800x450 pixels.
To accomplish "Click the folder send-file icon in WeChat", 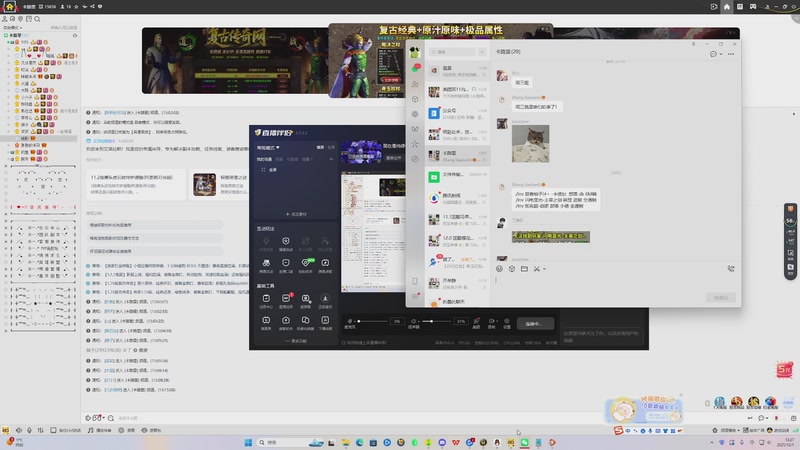I will coord(524,269).
